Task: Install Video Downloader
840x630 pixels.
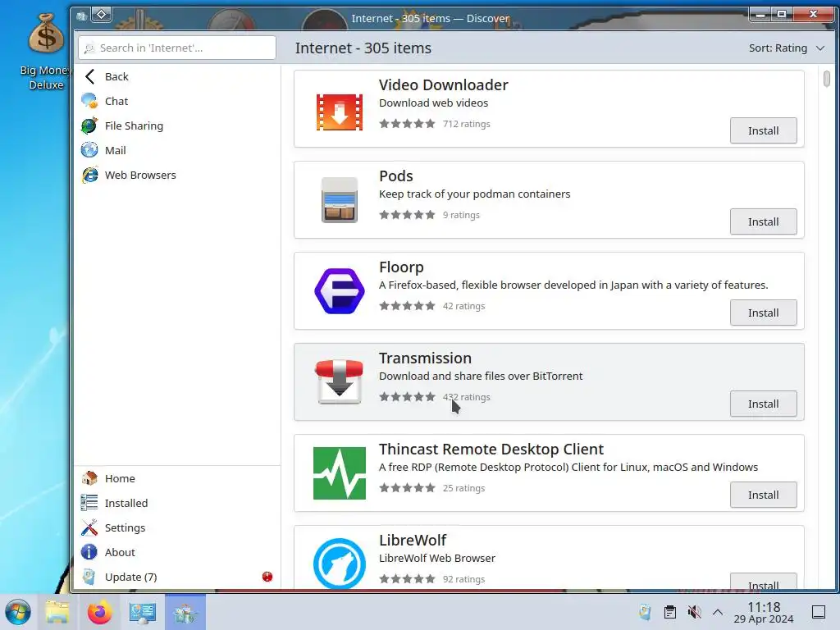Action: 763,130
